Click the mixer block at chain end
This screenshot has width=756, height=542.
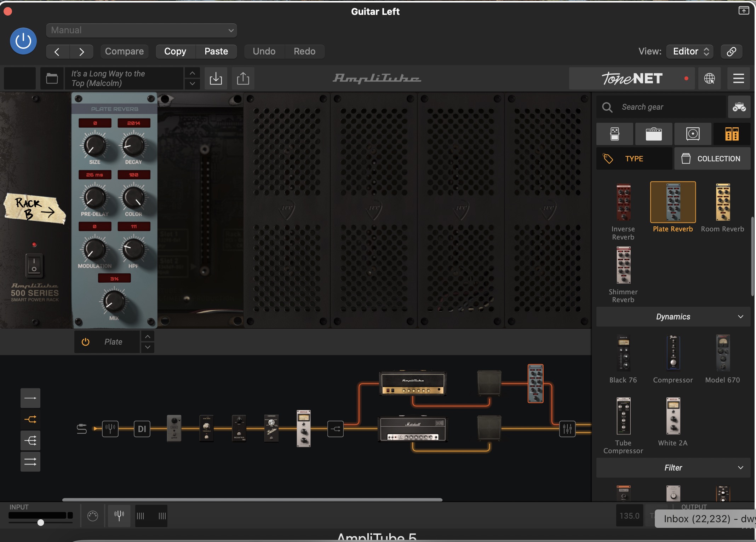567,429
